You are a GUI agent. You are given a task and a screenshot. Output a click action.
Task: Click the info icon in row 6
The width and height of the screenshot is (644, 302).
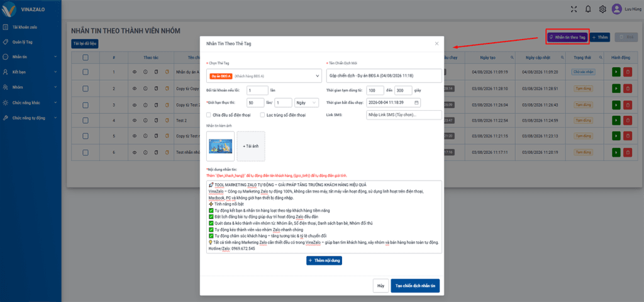[145, 152]
